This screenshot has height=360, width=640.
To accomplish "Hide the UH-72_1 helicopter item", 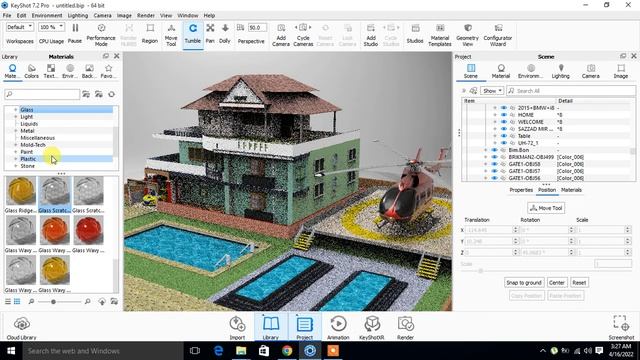I will (503, 143).
